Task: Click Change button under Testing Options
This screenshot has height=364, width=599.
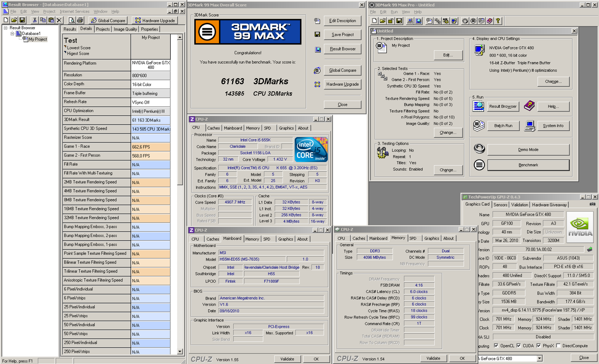Action: point(448,170)
